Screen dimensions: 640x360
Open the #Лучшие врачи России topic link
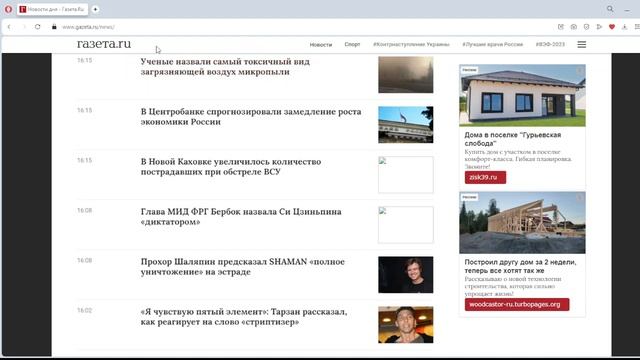(x=492, y=44)
